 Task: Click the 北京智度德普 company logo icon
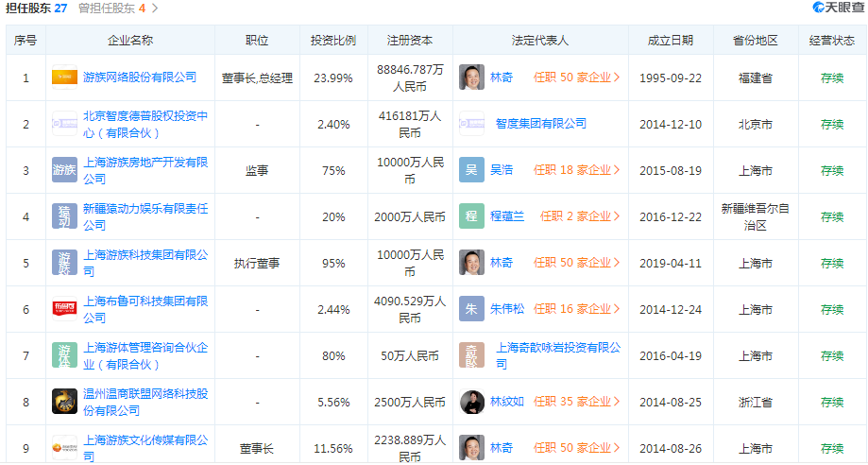64,124
